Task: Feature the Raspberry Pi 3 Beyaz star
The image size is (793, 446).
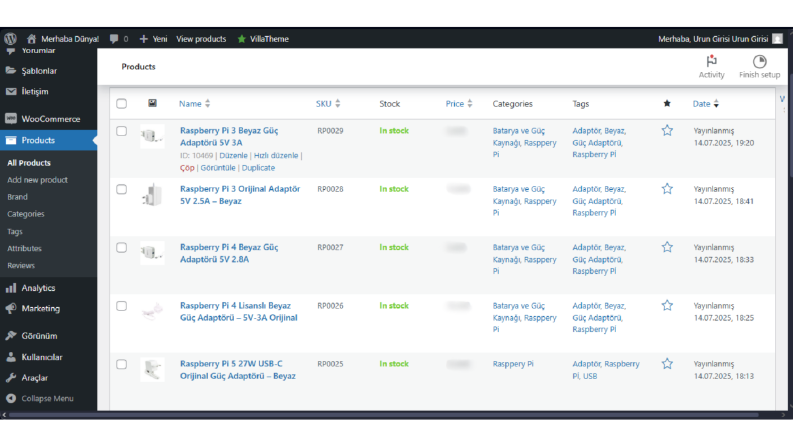Action: point(667,130)
